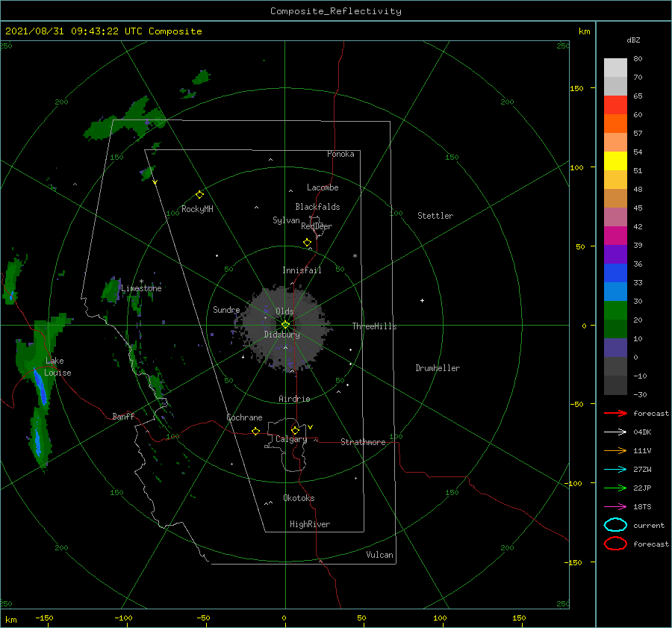This screenshot has height=628, width=672.
Task: Click the Didsbury label
Action: [x=282, y=335]
